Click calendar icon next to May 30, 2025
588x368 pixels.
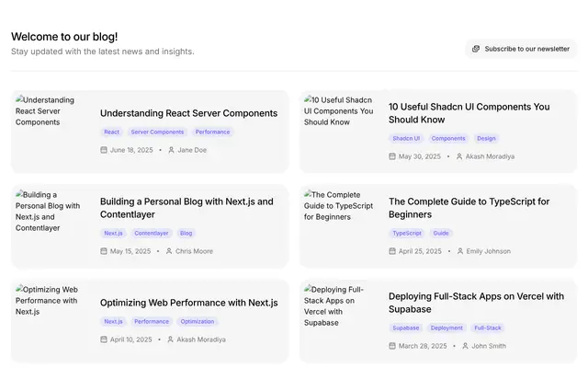(392, 156)
